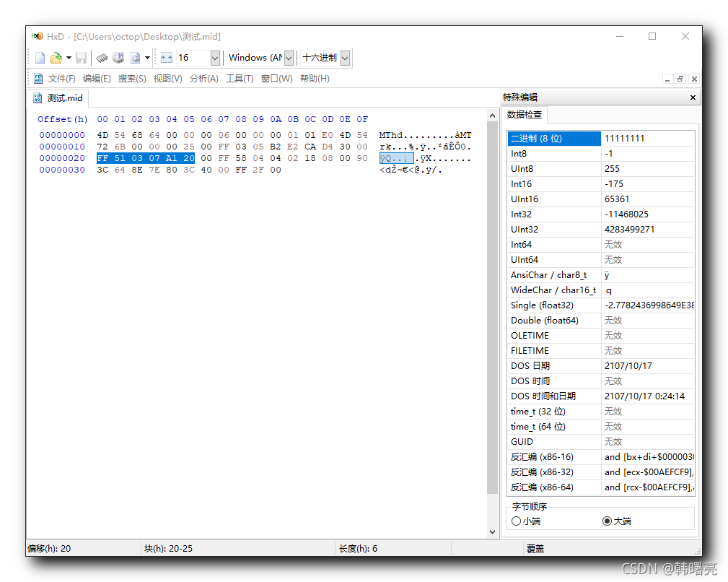Screen dimensions: 728x582
Task: Open the 搜索(S) menu
Action: tap(132, 79)
